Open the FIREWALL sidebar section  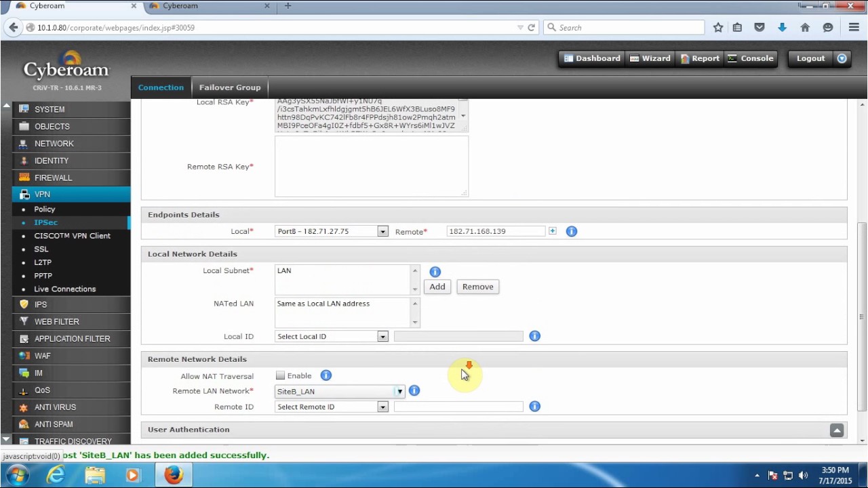(71, 178)
